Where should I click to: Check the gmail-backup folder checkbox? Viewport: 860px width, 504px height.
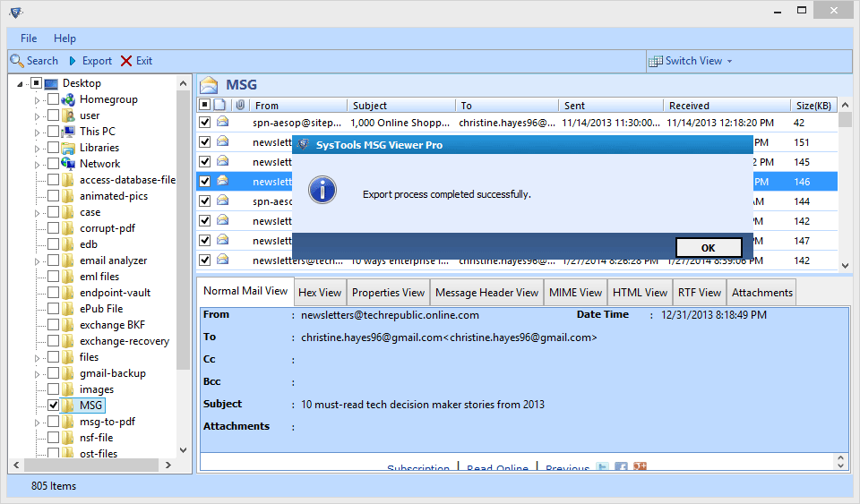53,373
